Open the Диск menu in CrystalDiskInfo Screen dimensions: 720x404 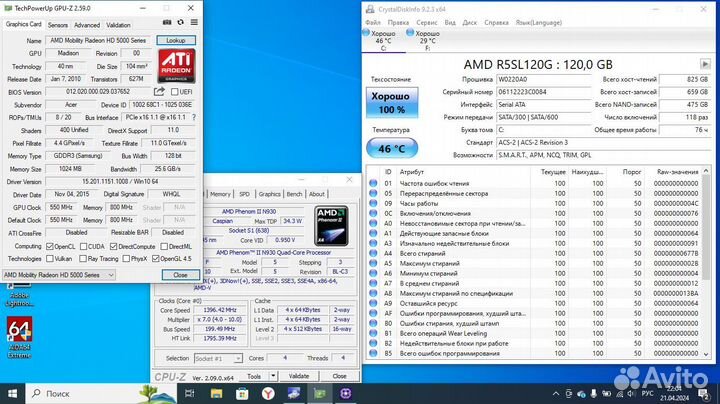tap(470, 22)
